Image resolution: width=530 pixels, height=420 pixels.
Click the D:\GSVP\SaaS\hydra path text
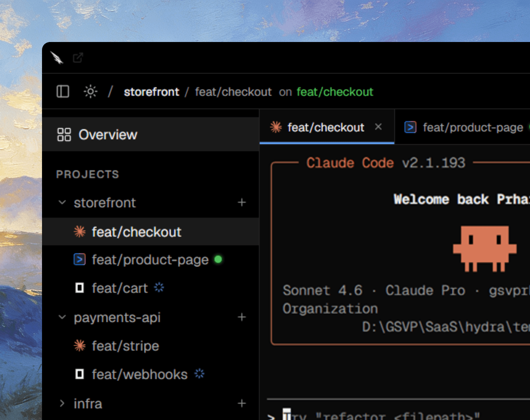(x=446, y=326)
